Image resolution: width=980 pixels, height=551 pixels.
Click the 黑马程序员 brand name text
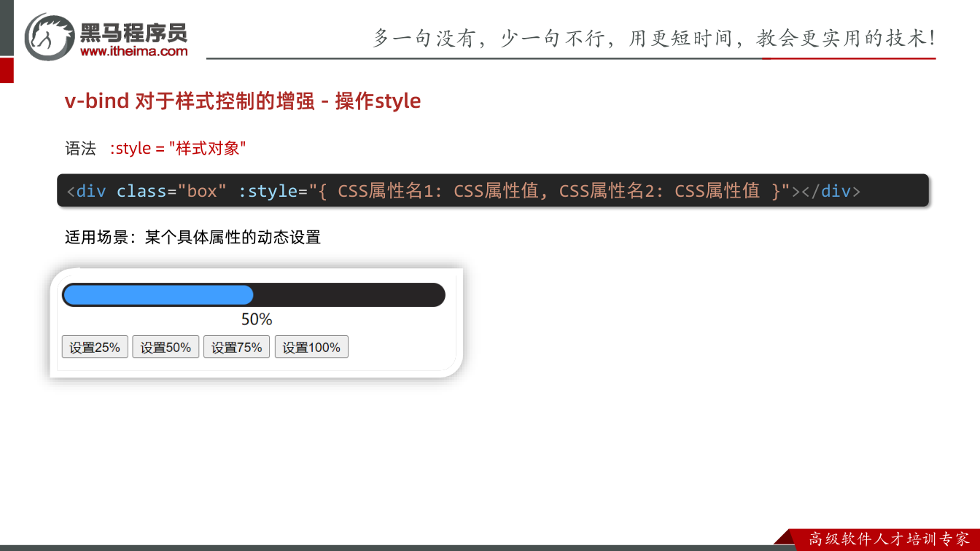click(x=133, y=32)
